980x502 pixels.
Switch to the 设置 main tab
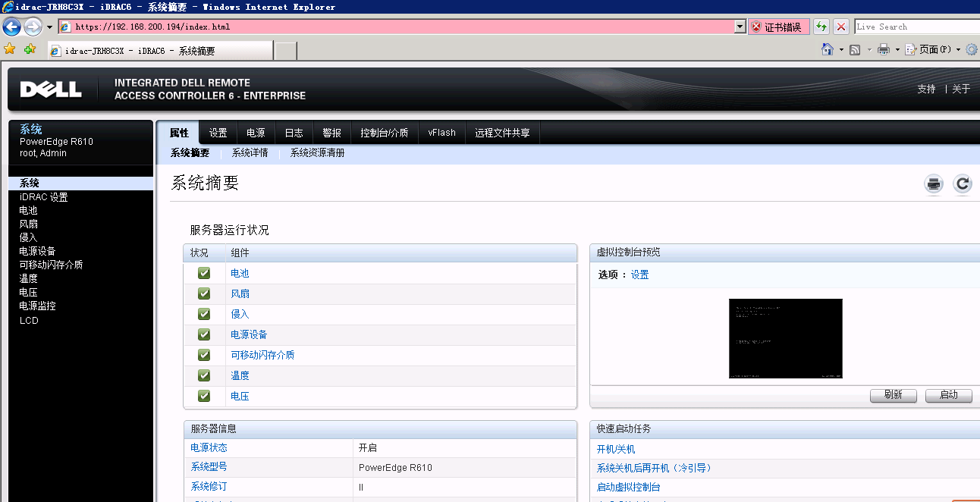pyautogui.click(x=218, y=133)
